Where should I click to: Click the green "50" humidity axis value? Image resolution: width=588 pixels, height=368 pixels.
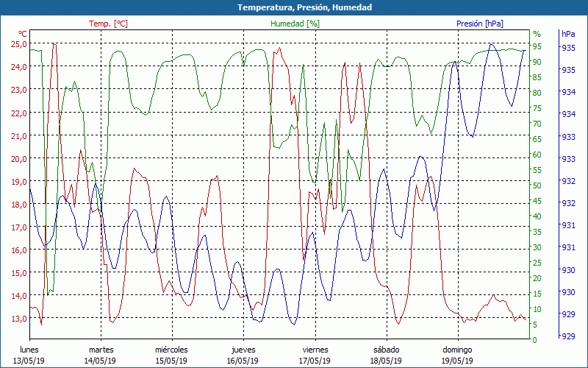pos(537,186)
